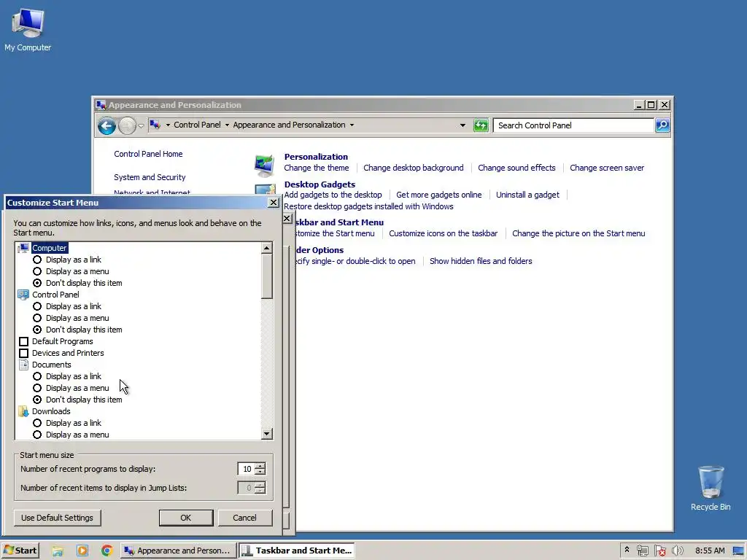
Task: Select Documents 'Display as a menu'
Action: (x=37, y=388)
